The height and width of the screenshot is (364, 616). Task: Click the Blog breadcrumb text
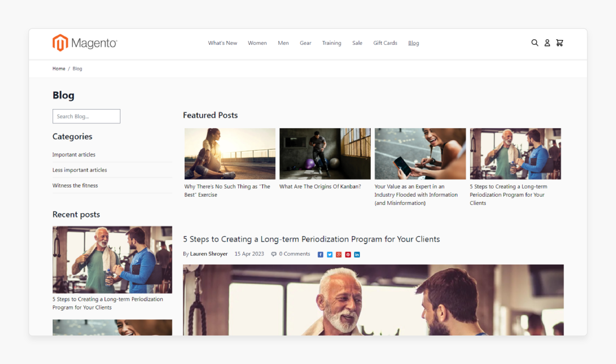[x=77, y=69]
